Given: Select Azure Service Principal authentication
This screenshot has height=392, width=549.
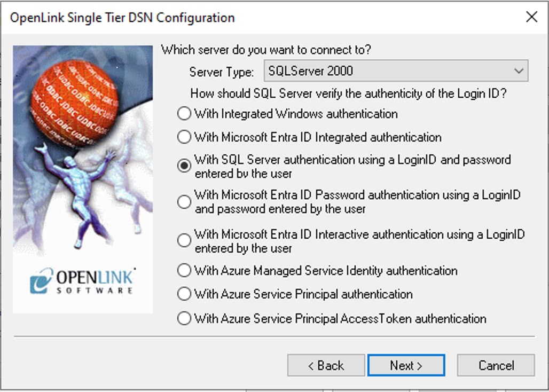Looking at the screenshot, I should coord(184,294).
